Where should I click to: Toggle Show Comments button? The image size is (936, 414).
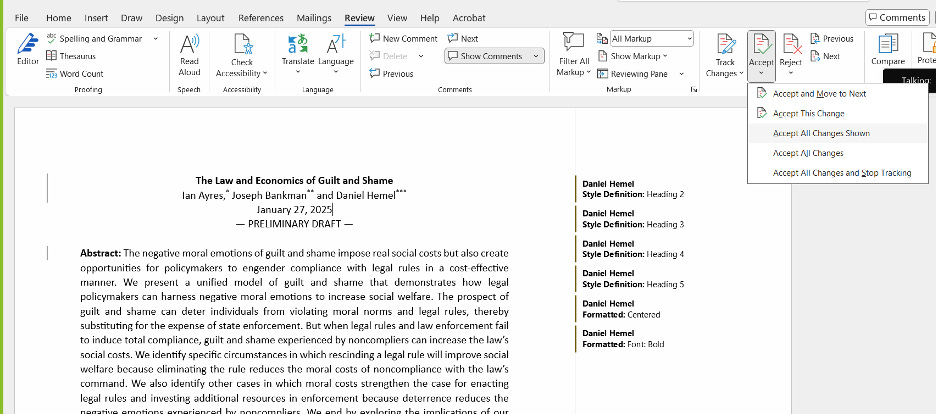coord(485,56)
